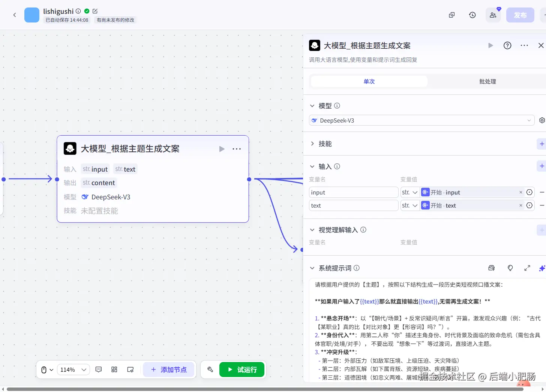The image size is (546, 392).
Task: Remove the input variable row
Action: click(x=542, y=192)
